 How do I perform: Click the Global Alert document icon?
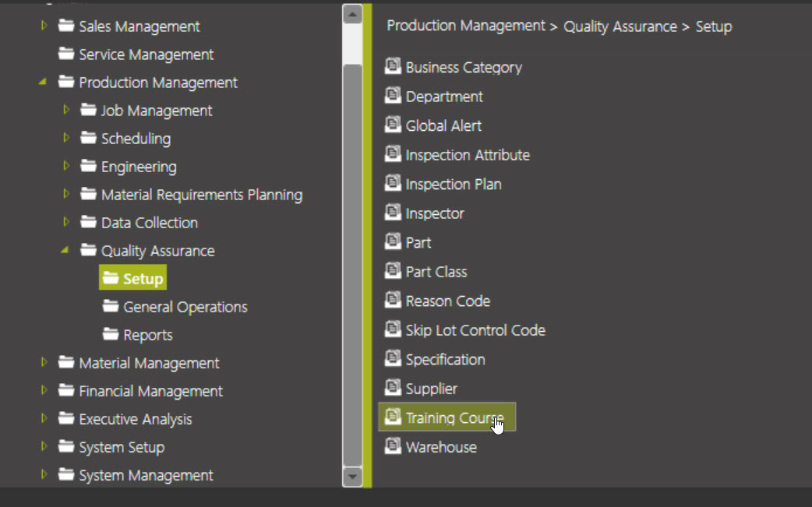click(x=393, y=125)
